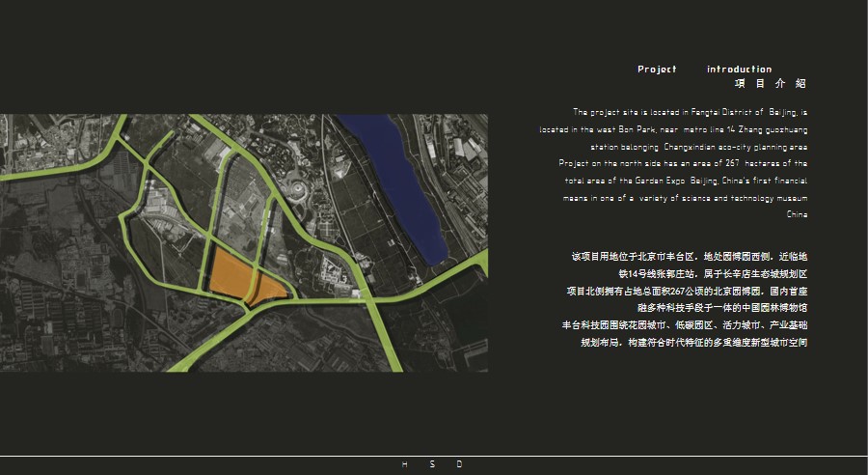Click the letter H in the footer
Screen dimensions: 868x475
[404, 464]
